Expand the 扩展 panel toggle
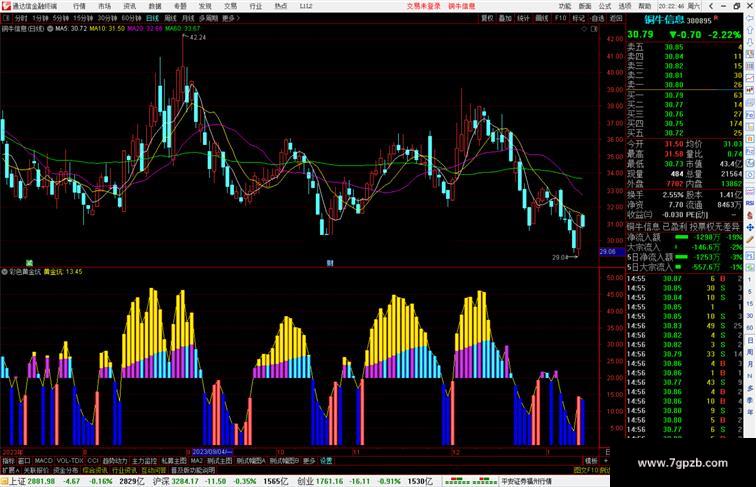756x487 pixels. click(x=10, y=470)
